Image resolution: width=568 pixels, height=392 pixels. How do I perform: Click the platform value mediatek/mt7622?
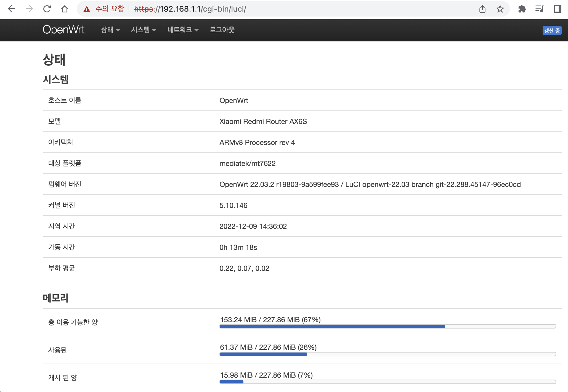[x=247, y=163]
